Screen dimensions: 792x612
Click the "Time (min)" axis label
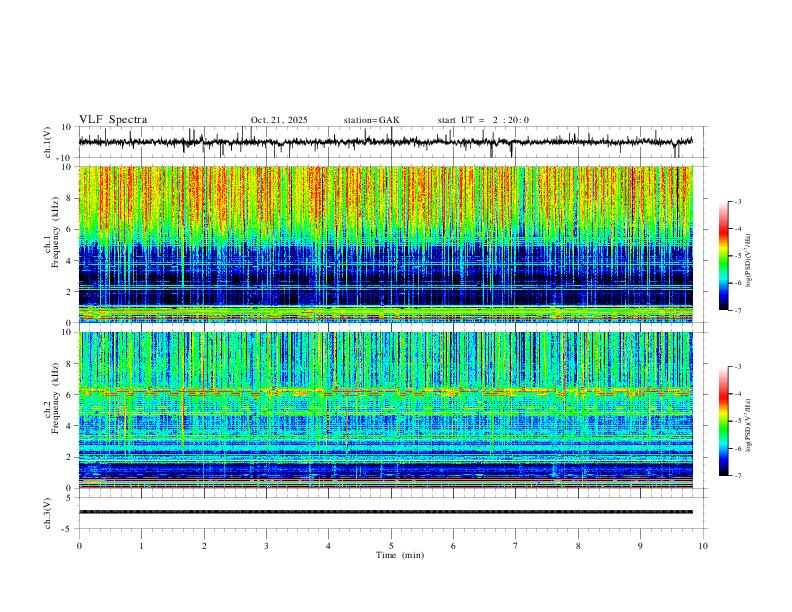point(400,555)
